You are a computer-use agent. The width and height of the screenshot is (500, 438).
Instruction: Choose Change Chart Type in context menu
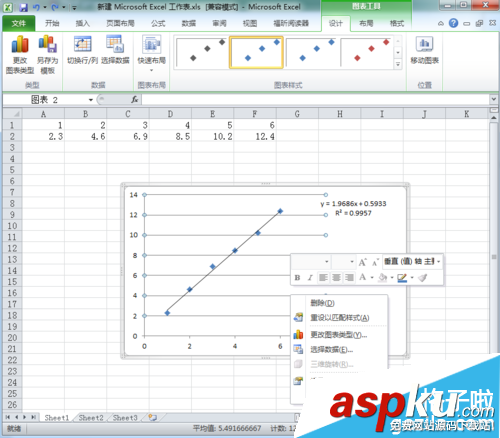(x=339, y=335)
